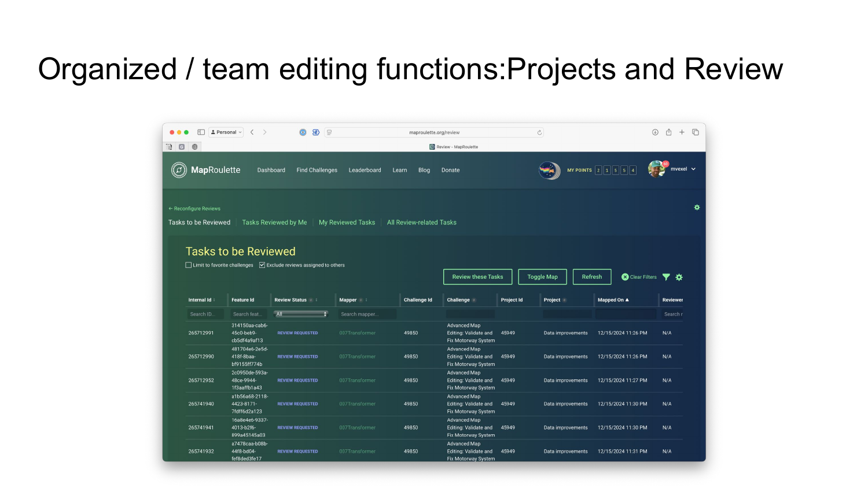868x488 pixels.
Task: Click the MapRoulette compass logo icon
Action: click(179, 170)
